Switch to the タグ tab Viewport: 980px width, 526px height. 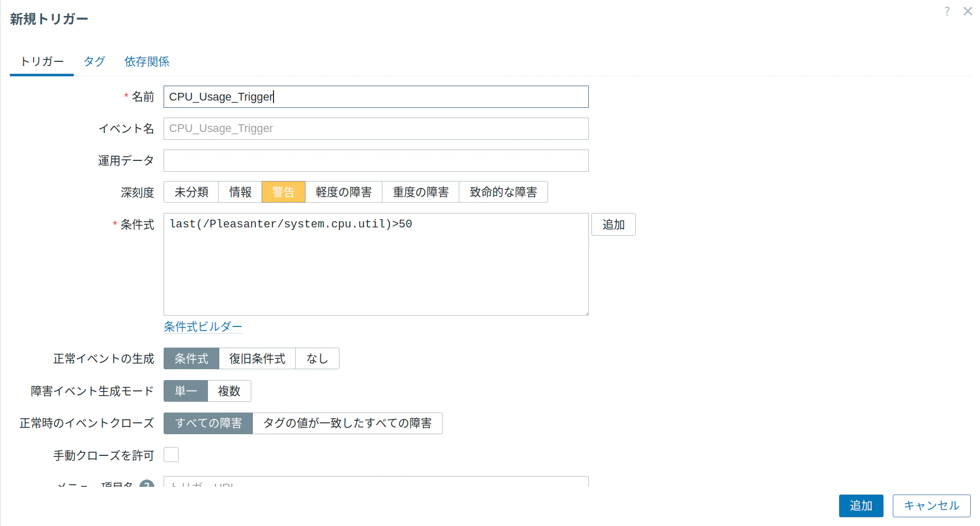[94, 62]
